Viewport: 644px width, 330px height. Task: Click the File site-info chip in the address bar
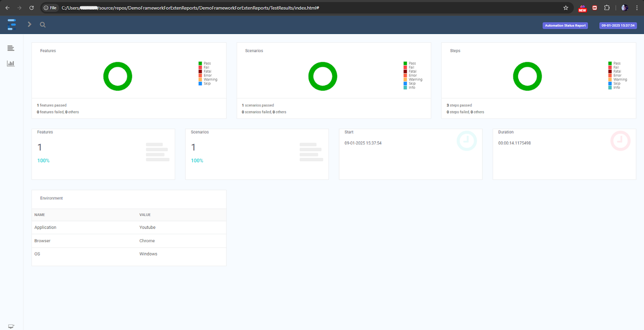[x=50, y=8]
